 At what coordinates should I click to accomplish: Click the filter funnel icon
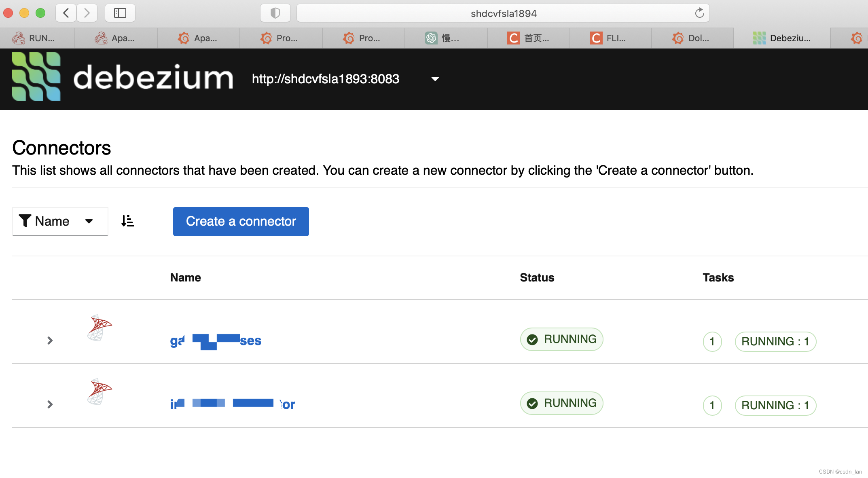(x=25, y=221)
